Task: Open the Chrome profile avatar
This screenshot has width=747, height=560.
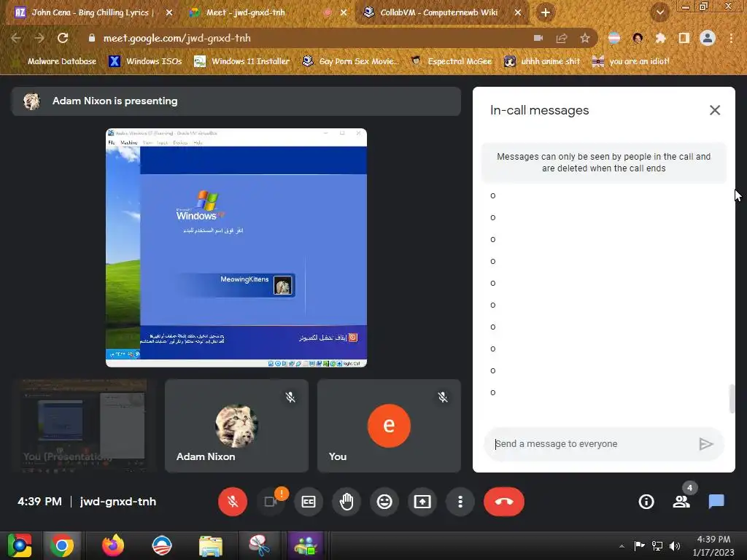Action: point(708,38)
